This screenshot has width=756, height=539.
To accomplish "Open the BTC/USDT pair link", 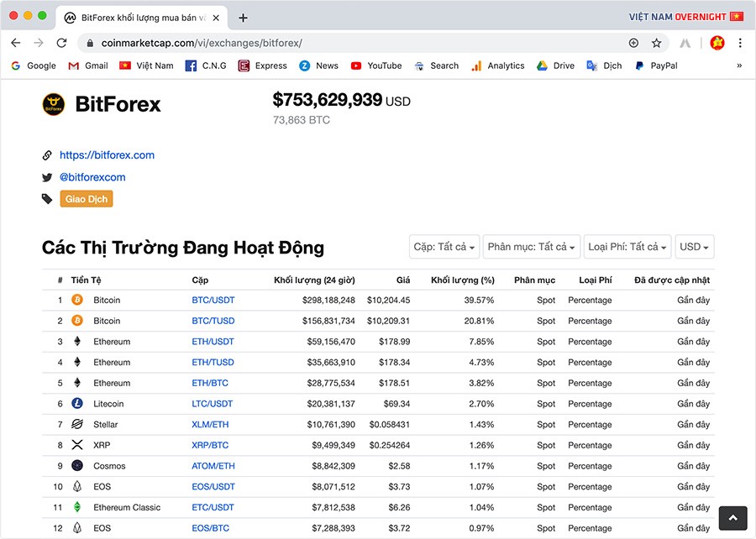I will (213, 300).
